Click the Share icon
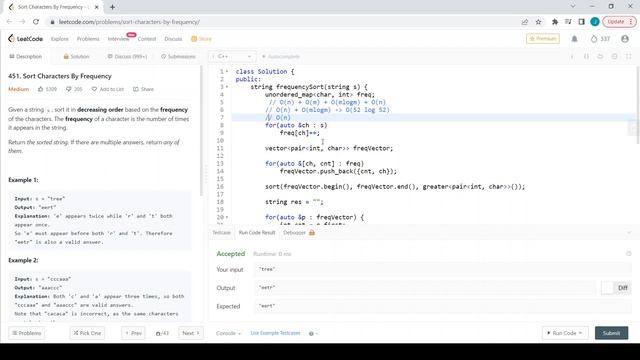Screen dimensions: 640x360 (136, 89)
